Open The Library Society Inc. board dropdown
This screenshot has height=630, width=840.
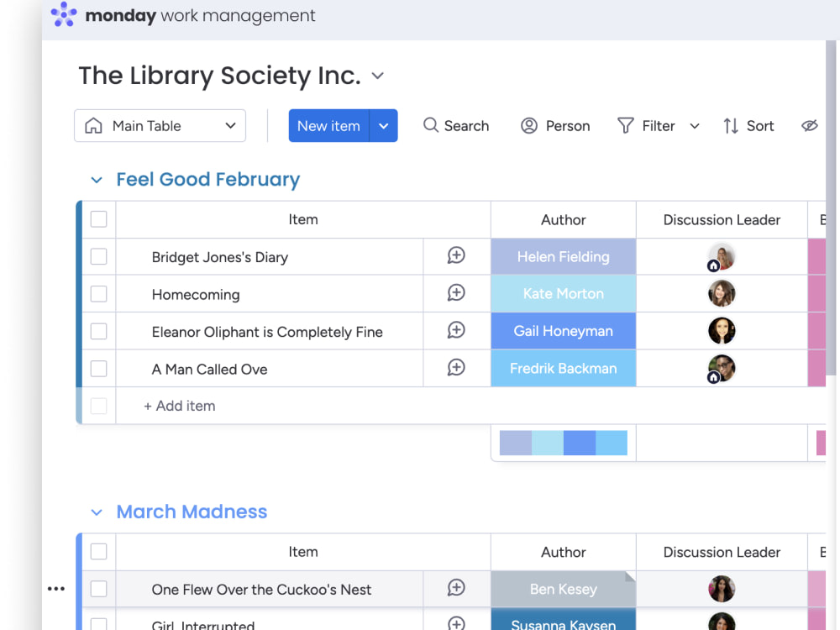pyautogui.click(x=378, y=76)
